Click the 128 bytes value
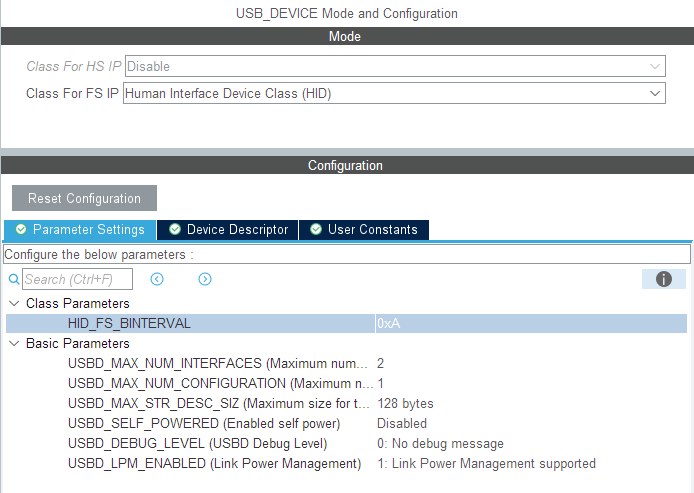 405,404
